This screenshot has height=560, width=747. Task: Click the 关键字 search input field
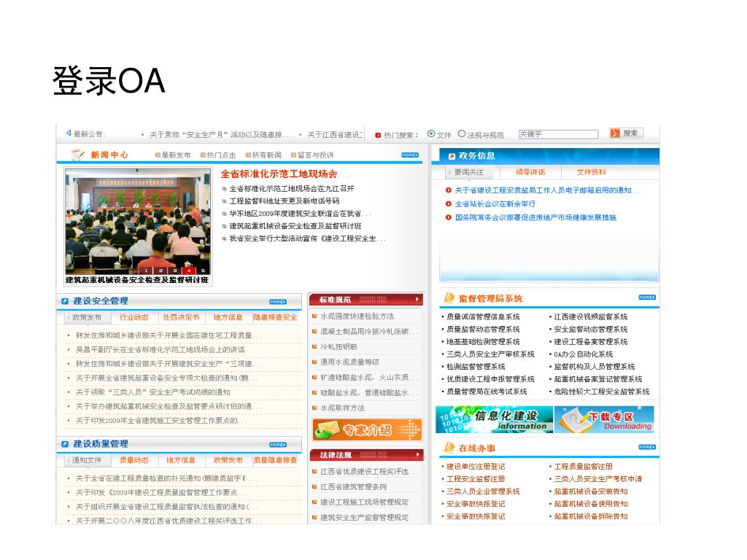[x=558, y=134]
